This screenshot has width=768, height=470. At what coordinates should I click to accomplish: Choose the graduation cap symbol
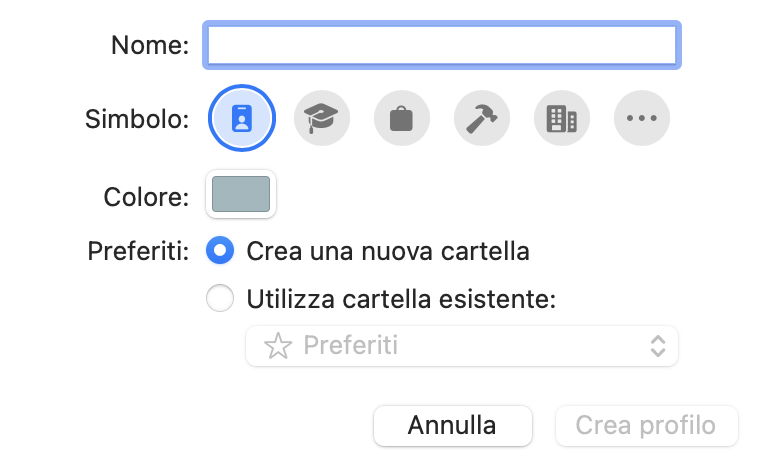(x=322, y=118)
